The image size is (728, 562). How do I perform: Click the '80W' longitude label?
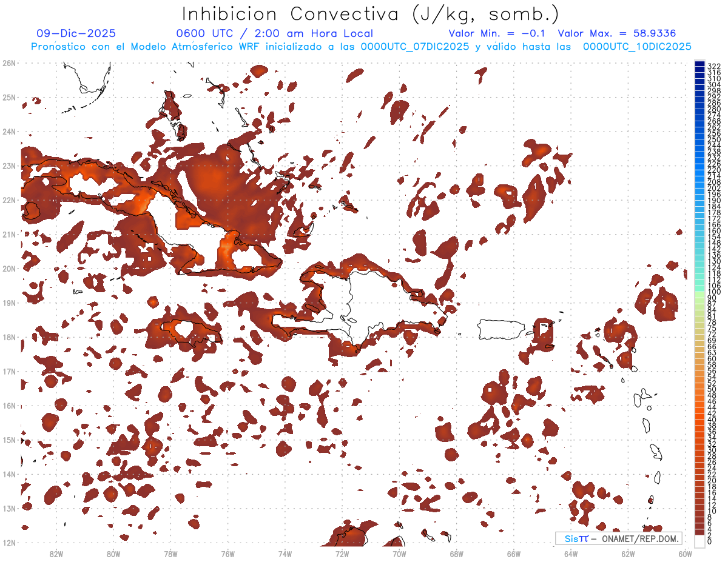click(113, 554)
